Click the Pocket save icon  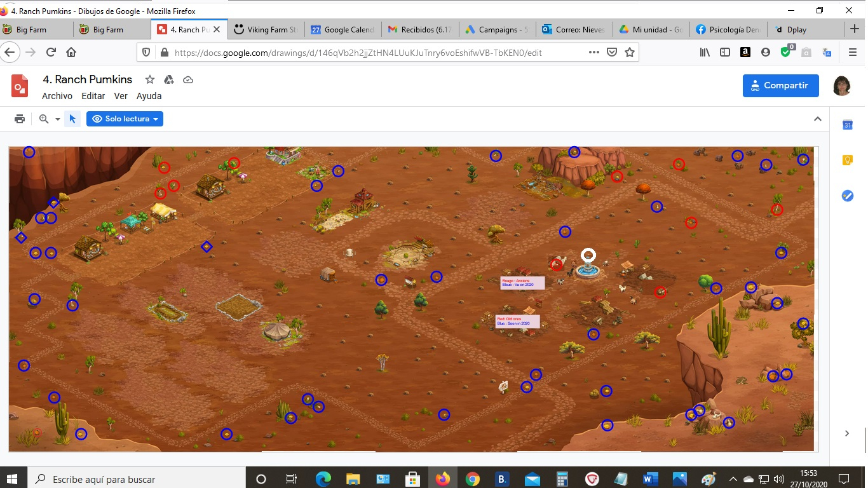[x=612, y=53]
